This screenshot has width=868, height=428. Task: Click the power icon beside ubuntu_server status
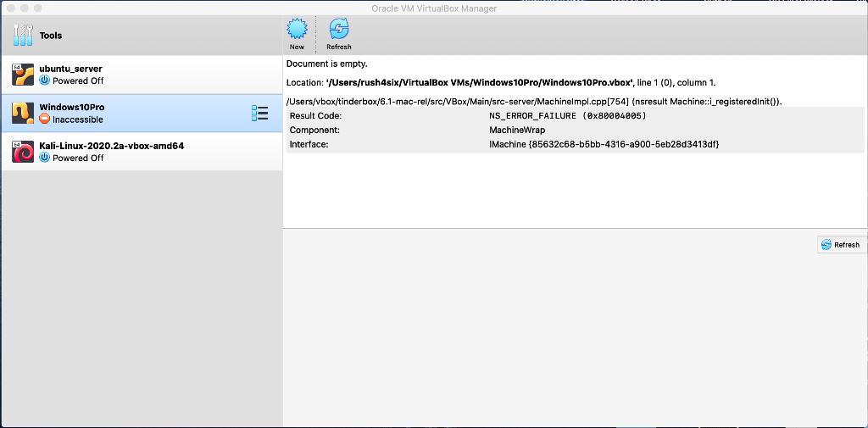pos(45,81)
